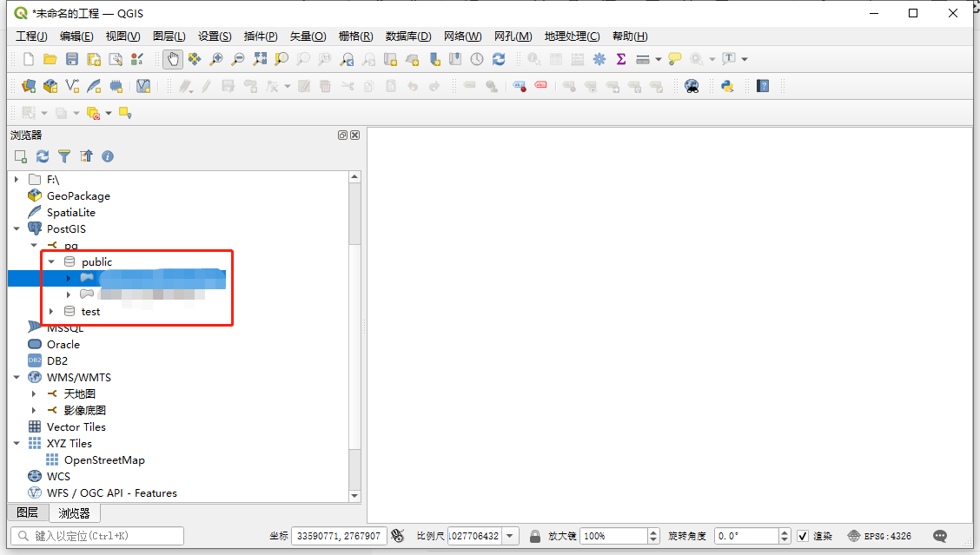Open the 帮助(H) menu

point(630,36)
